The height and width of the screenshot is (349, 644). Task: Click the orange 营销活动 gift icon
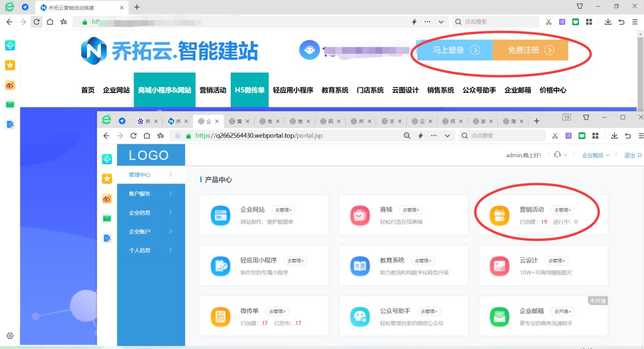coord(499,215)
